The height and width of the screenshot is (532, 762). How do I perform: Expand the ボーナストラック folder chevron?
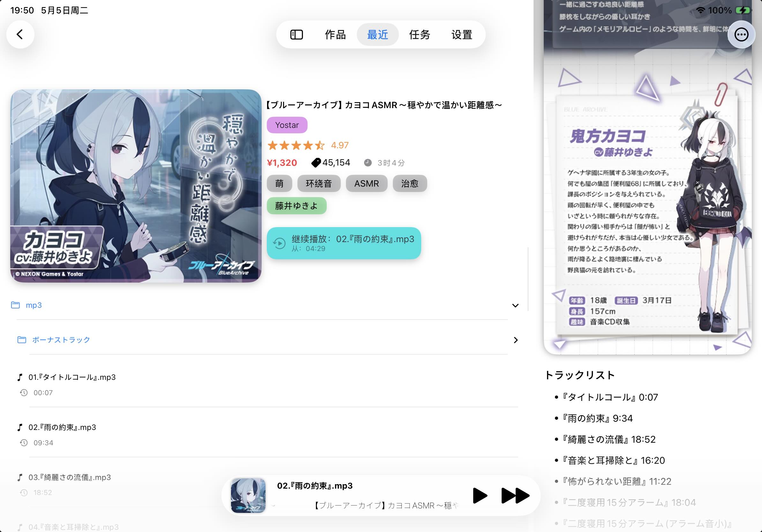point(515,340)
